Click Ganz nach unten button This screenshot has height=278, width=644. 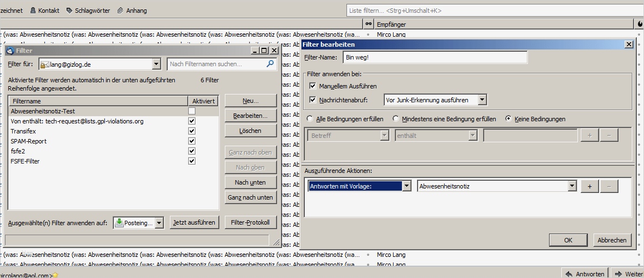[250, 197]
